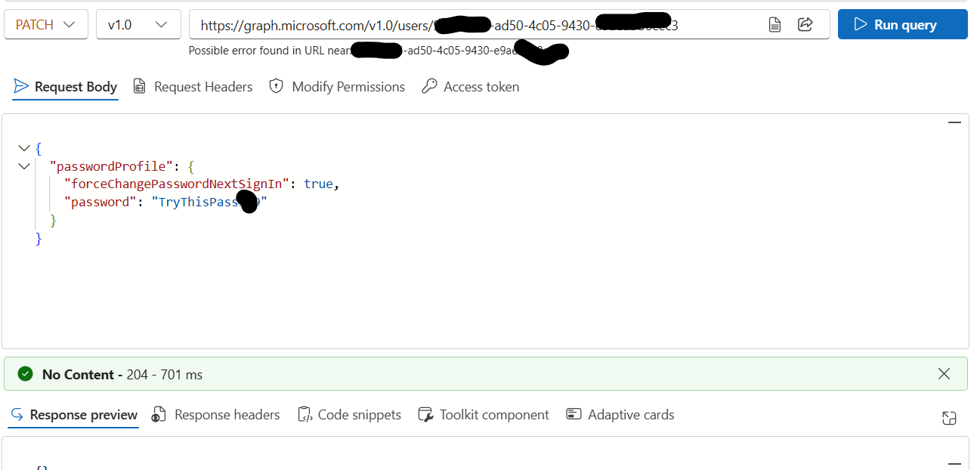Click the Code snippets icon
This screenshot has width=980, height=470.
(x=305, y=414)
